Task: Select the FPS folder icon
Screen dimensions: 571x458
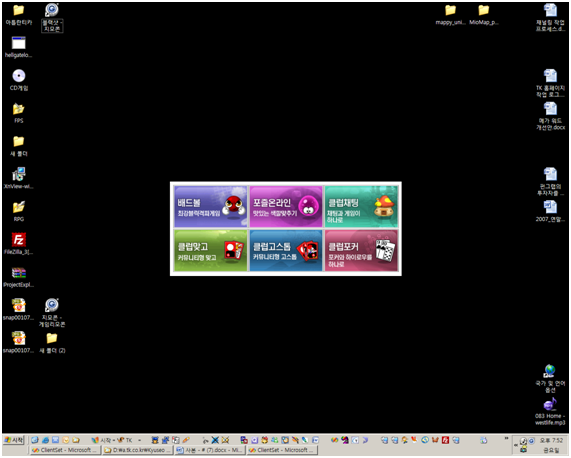Action: (x=19, y=108)
